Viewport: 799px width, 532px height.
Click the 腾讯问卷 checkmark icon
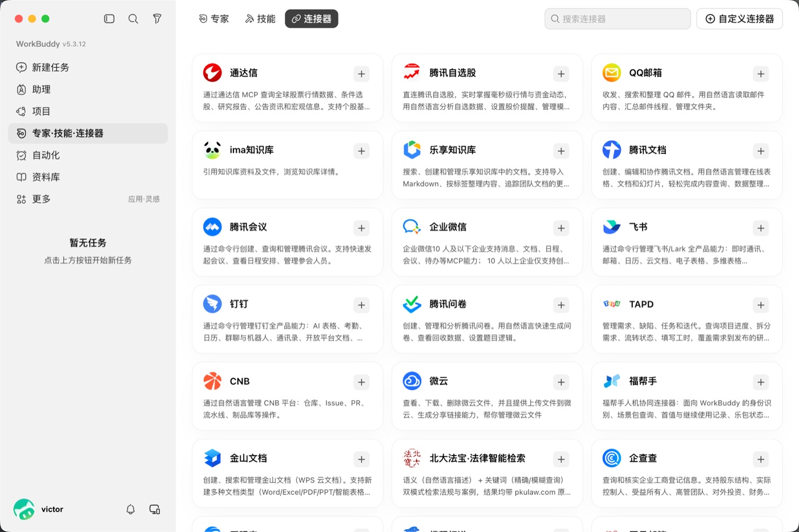point(412,303)
